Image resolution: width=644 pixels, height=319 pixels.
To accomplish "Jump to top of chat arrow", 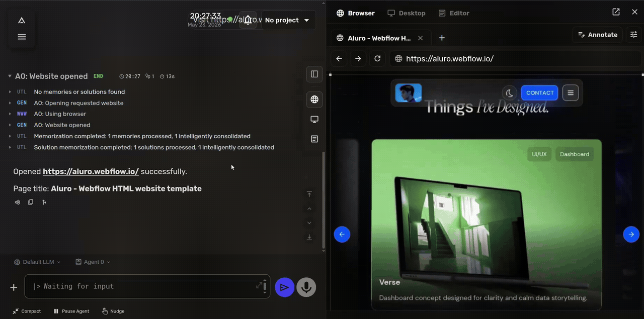I will click(x=309, y=194).
